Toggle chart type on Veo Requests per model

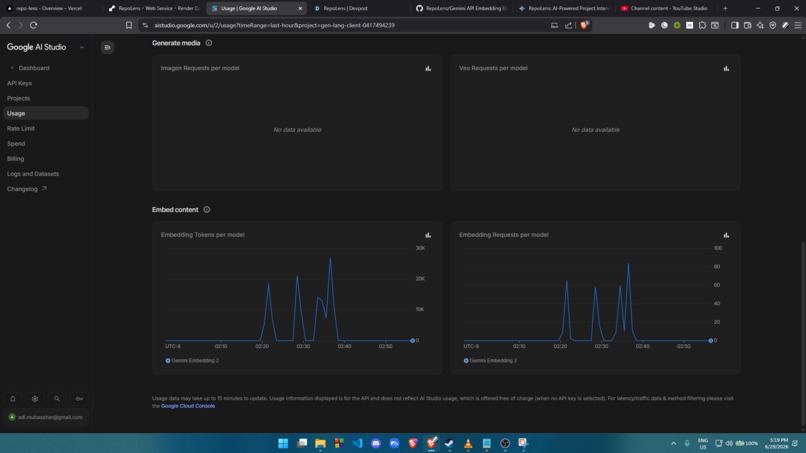click(x=726, y=68)
